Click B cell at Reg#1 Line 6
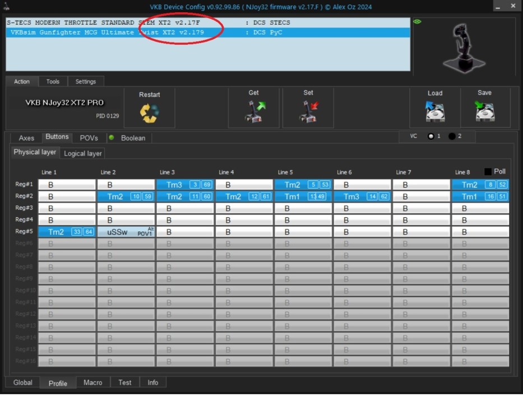The width and height of the screenshot is (523, 420). click(x=362, y=185)
